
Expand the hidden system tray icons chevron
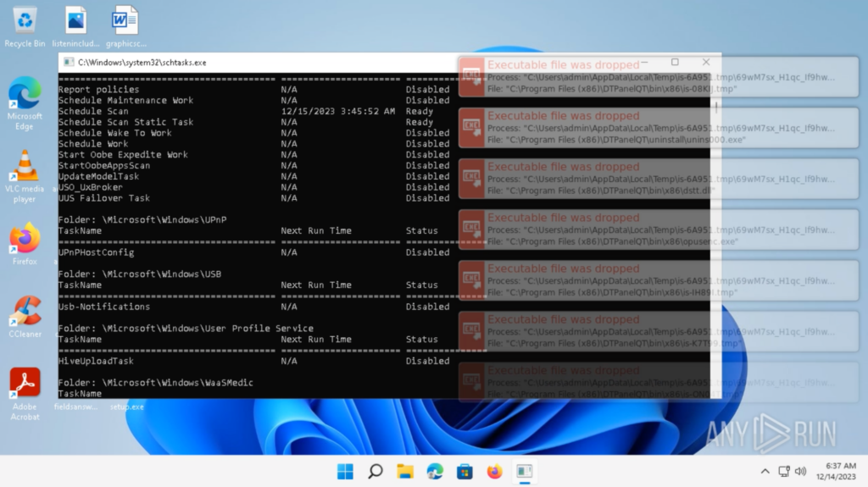(765, 471)
